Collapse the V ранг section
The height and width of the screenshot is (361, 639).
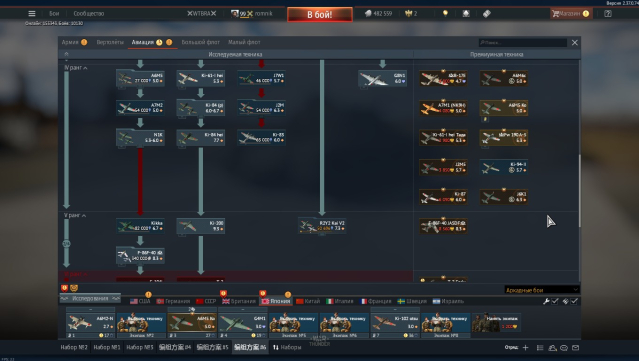click(75, 215)
